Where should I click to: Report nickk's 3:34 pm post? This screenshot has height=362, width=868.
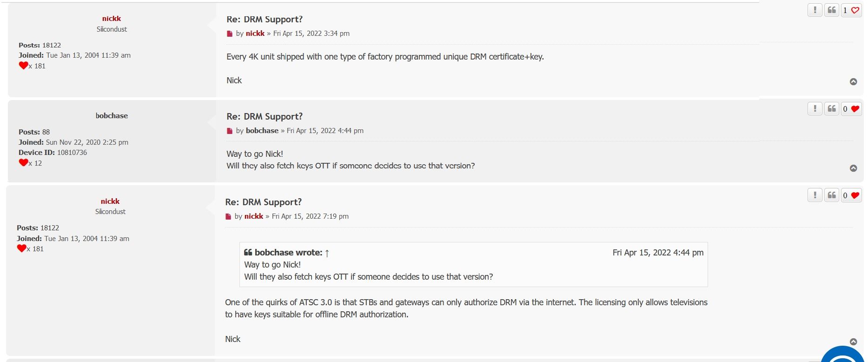[x=815, y=10]
